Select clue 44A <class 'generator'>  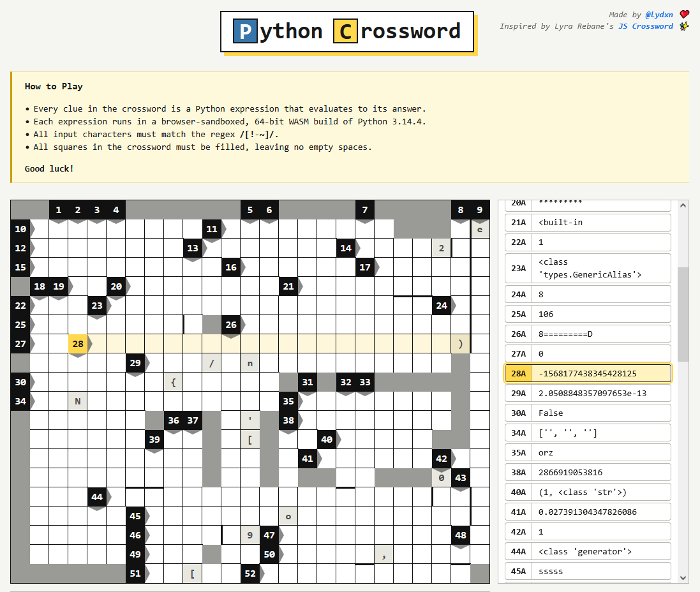point(588,551)
